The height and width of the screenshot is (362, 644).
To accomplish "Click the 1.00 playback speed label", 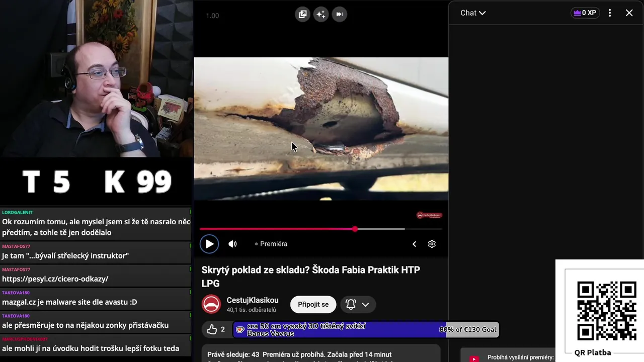I will tap(212, 16).
